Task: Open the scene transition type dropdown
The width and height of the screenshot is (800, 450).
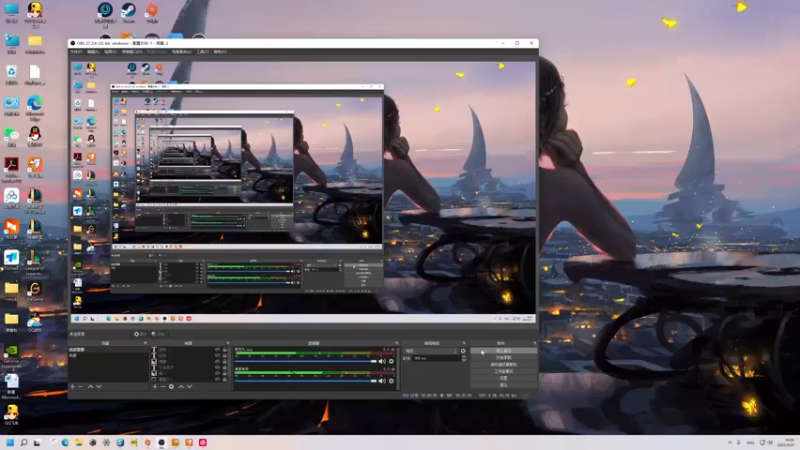Action: (x=432, y=351)
